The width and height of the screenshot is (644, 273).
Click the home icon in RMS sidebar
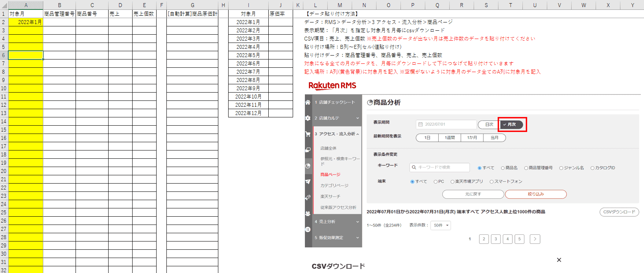tap(308, 102)
